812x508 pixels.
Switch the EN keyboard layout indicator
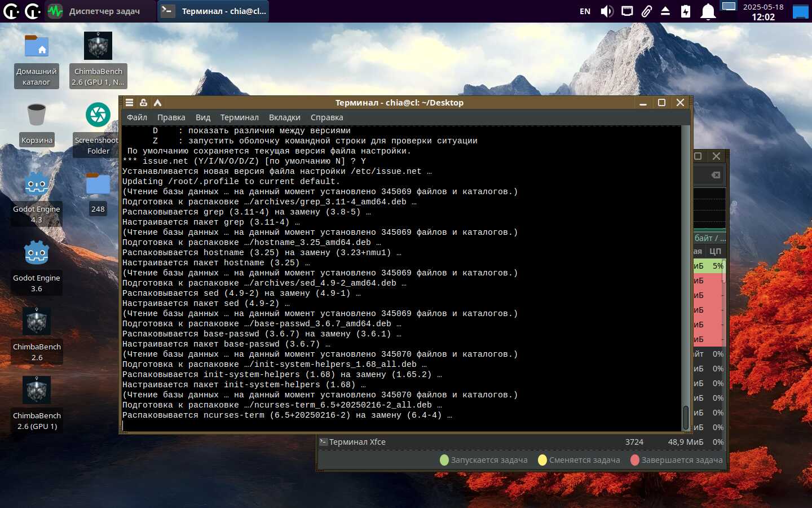585,11
